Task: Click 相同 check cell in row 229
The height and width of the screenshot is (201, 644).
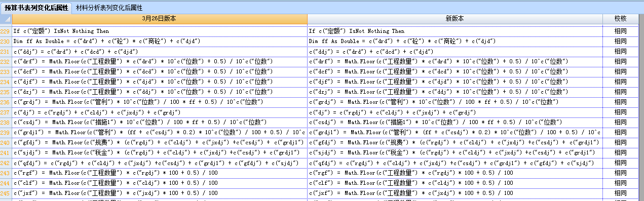Action: [620, 31]
